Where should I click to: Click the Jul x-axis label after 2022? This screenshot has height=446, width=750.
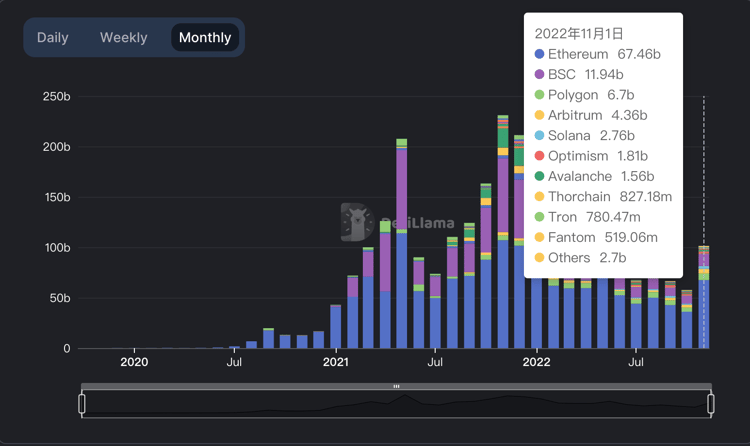click(636, 362)
